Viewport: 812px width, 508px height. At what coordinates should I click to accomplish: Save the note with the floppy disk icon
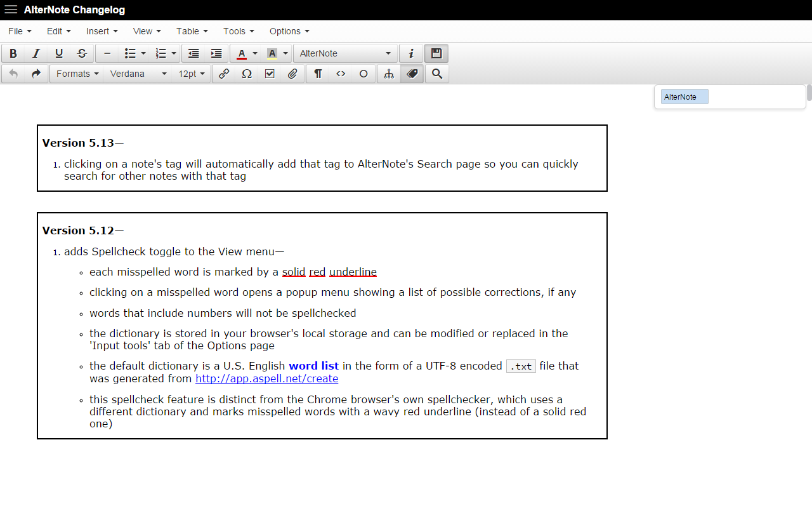[436, 53]
